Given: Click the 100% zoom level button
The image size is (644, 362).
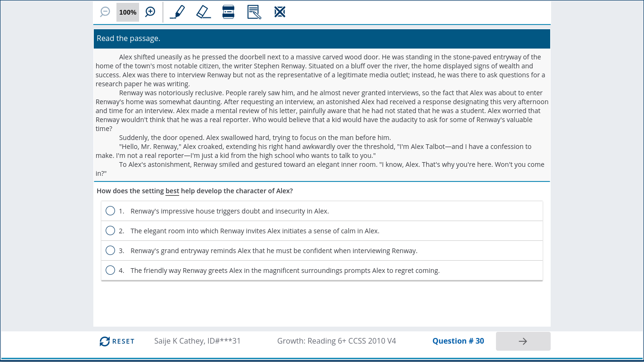Looking at the screenshot, I should tap(128, 12).
